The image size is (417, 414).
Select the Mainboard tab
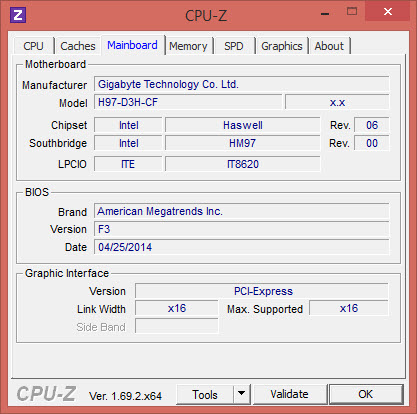pos(132,45)
